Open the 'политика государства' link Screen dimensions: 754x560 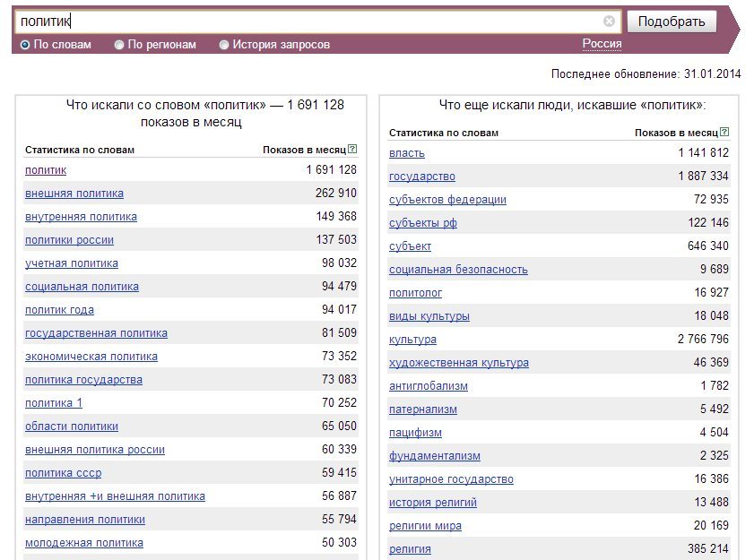tap(83, 380)
